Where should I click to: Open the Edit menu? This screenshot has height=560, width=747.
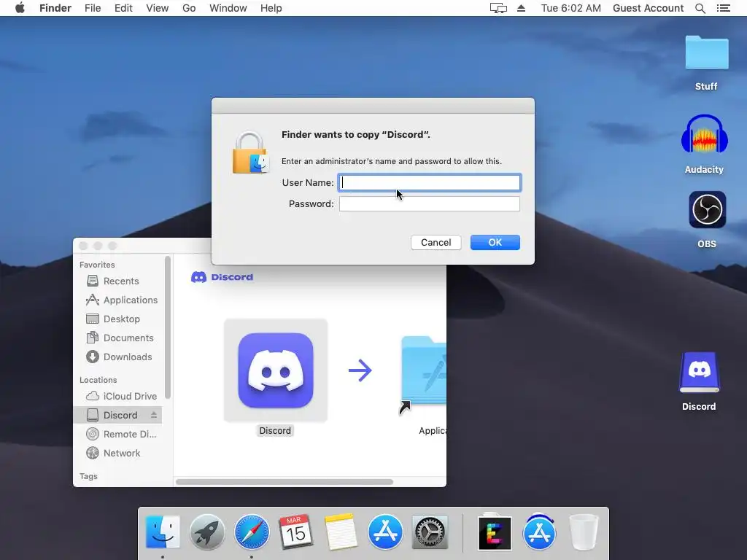pos(123,8)
